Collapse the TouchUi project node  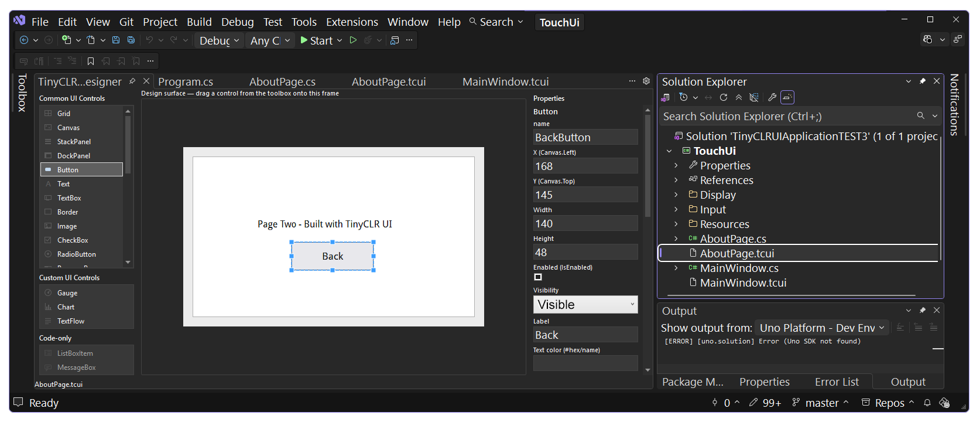669,151
